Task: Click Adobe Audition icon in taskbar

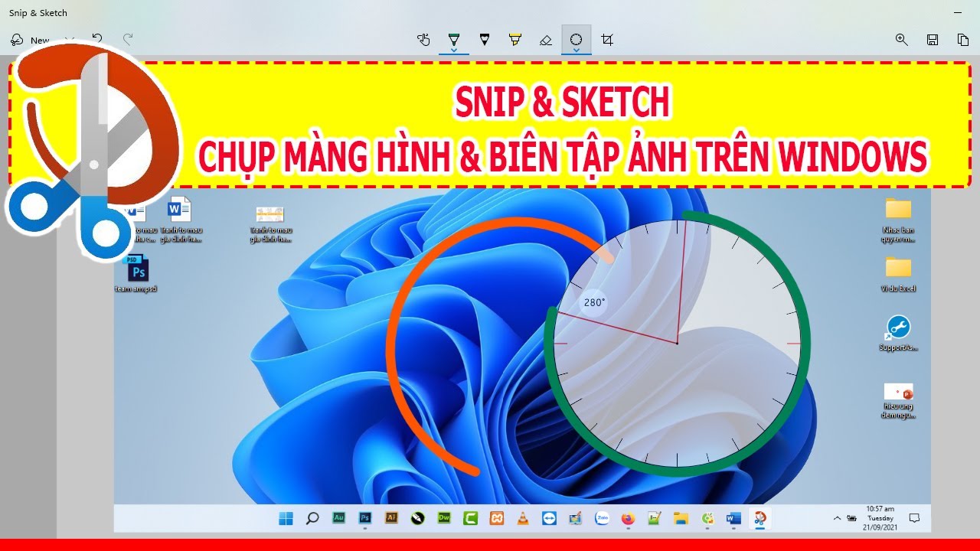Action: click(x=338, y=518)
